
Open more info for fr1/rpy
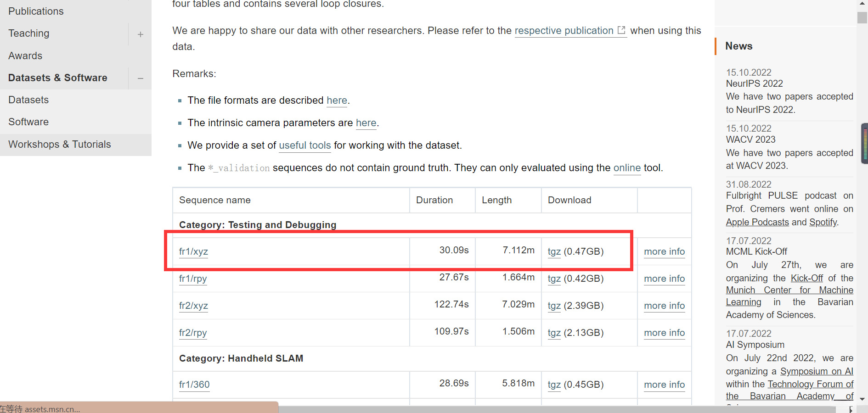(x=664, y=279)
